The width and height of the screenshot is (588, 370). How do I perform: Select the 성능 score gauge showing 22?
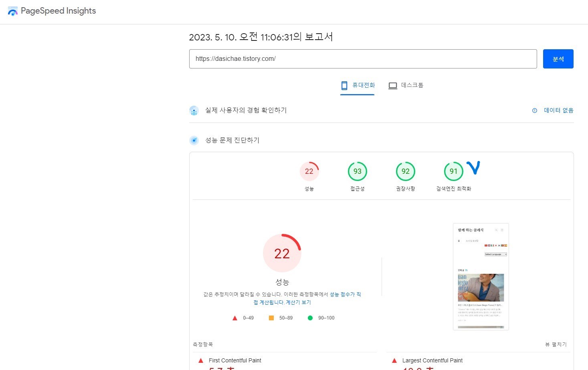tap(309, 171)
